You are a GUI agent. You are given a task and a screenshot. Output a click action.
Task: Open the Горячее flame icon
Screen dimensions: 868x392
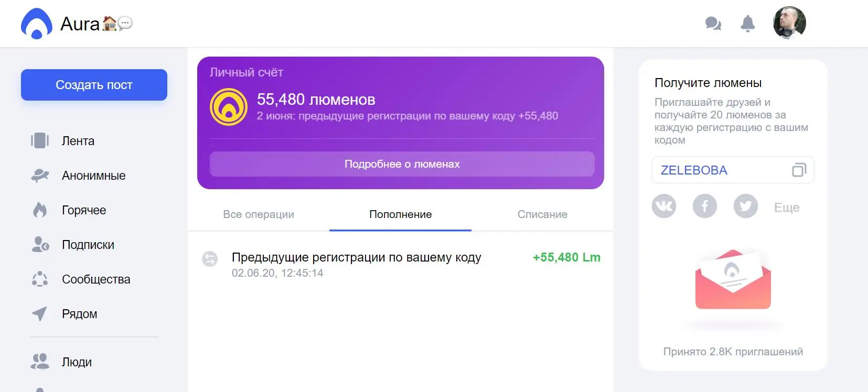[40, 210]
